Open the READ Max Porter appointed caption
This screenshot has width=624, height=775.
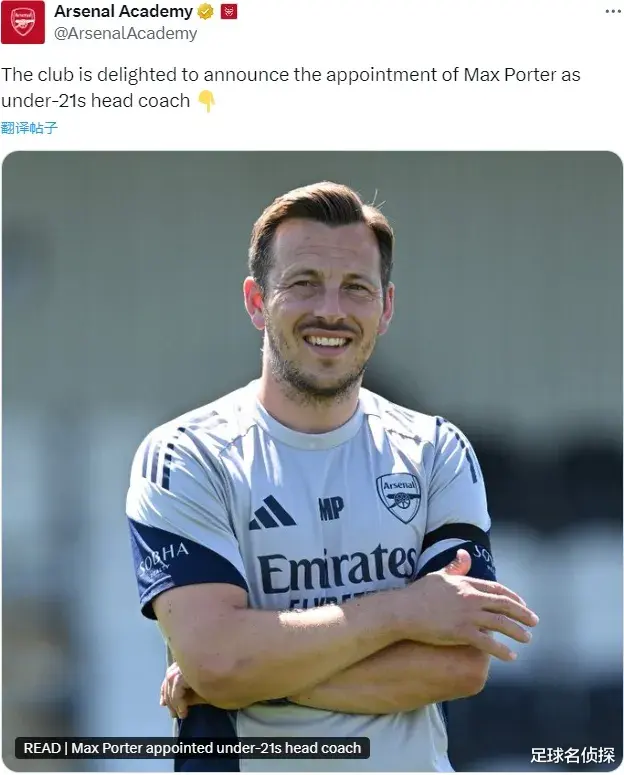click(192, 748)
